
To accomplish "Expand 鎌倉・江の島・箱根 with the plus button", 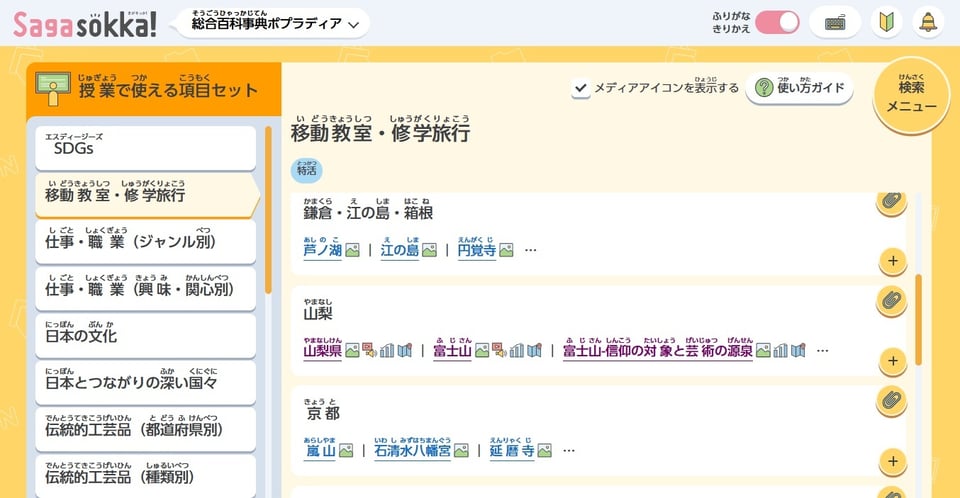I will (893, 261).
